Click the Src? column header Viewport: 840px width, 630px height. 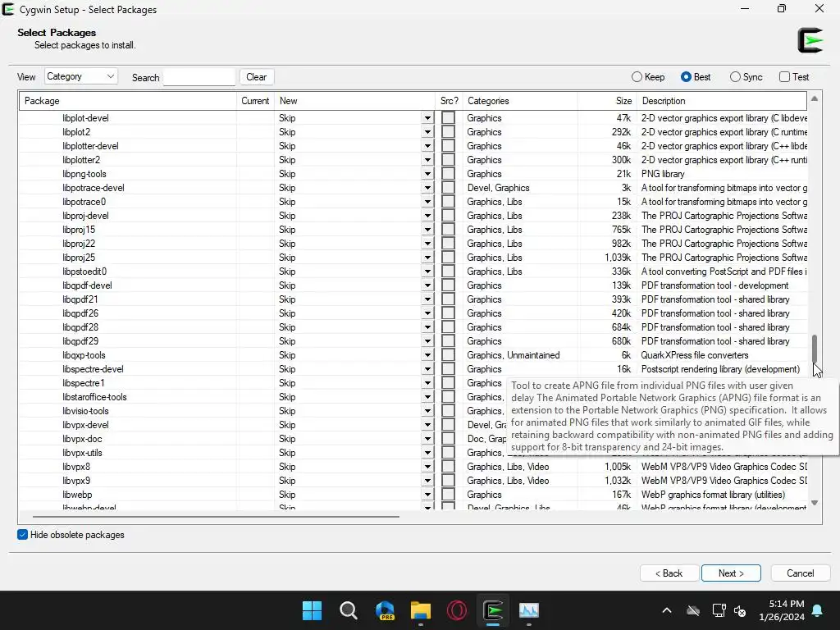pos(449,101)
